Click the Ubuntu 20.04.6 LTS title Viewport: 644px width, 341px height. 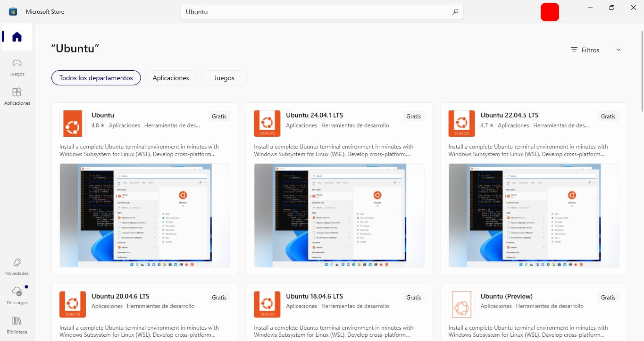point(120,296)
